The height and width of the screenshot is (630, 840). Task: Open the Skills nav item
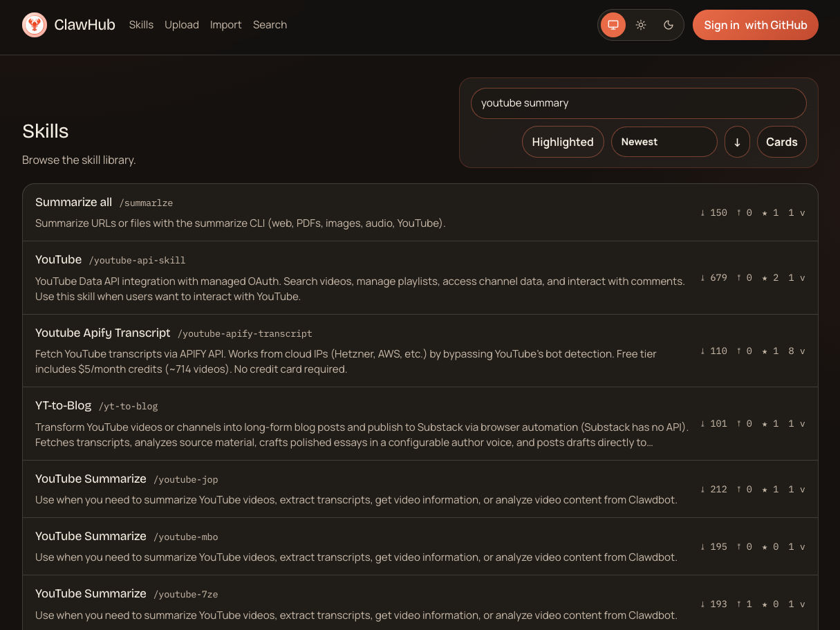pos(141,25)
